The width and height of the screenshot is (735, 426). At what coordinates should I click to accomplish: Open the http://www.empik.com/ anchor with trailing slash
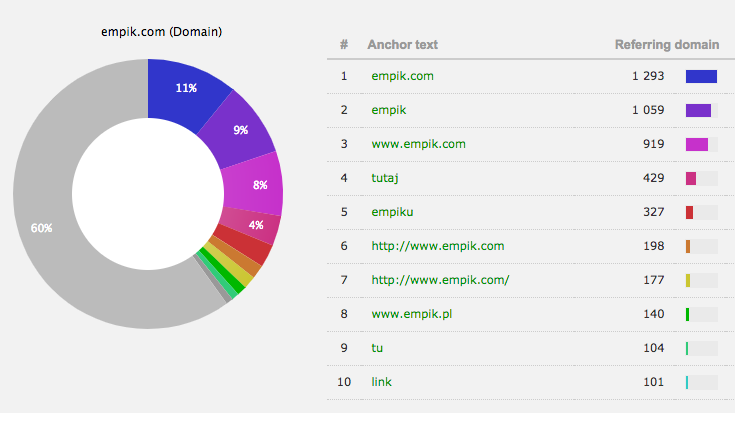pyautogui.click(x=440, y=280)
